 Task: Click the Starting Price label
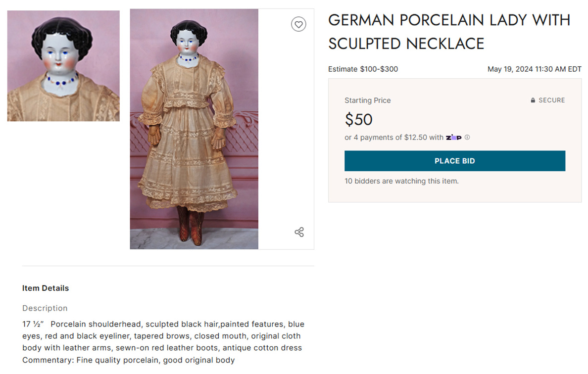pos(367,100)
